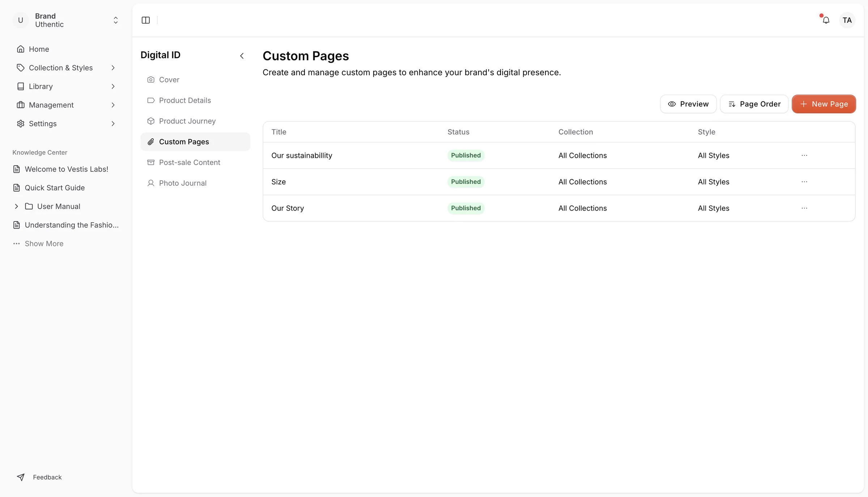Open Post-sale Content section
This screenshot has width=868, height=497.
pyautogui.click(x=195, y=162)
